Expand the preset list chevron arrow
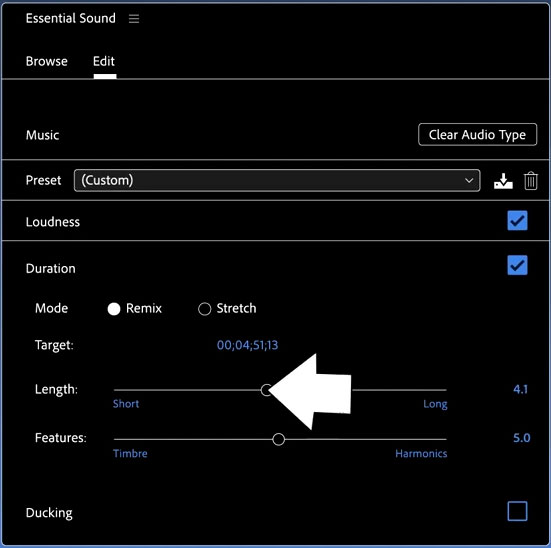The width and height of the screenshot is (551, 548). pos(469,181)
